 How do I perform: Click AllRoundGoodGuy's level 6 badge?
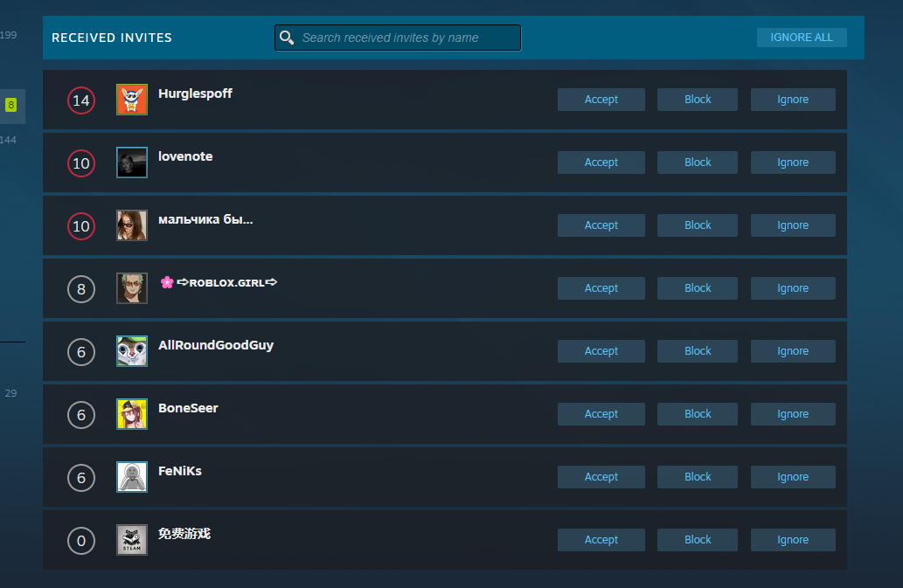coord(81,352)
